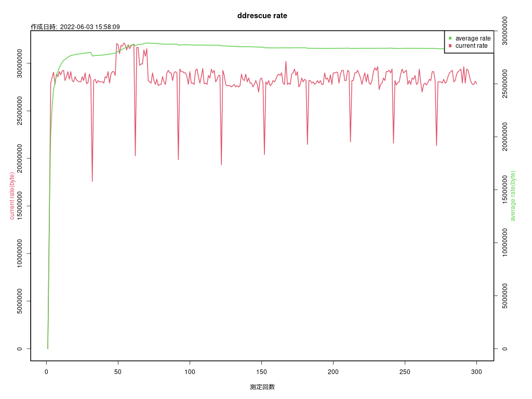The width and height of the screenshot is (532, 399).
Task: Click the x-axis tick label 300
Action: pos(476,372)
